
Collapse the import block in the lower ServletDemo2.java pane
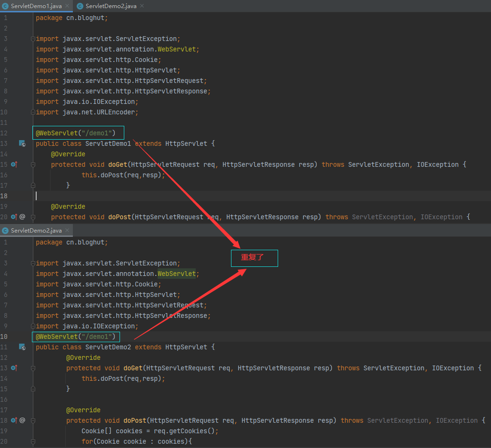(33, 264)
